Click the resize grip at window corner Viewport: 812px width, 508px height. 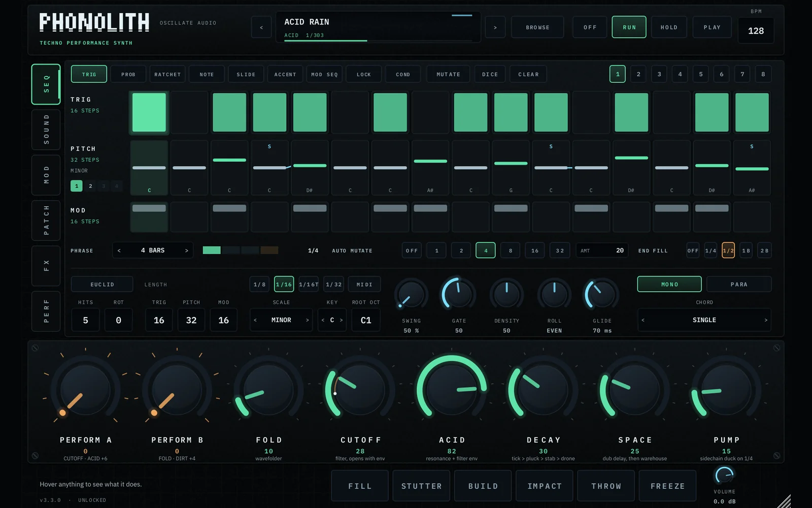785,501
